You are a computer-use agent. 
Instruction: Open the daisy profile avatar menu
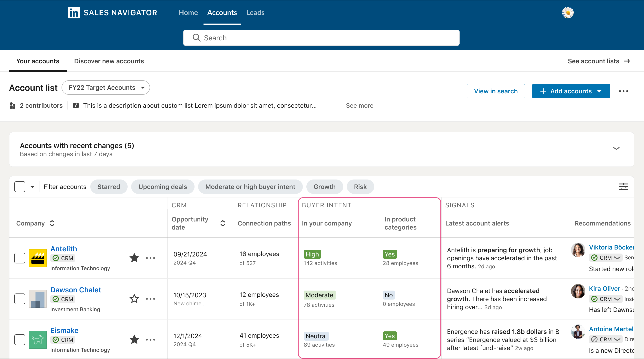click(568, 13)
